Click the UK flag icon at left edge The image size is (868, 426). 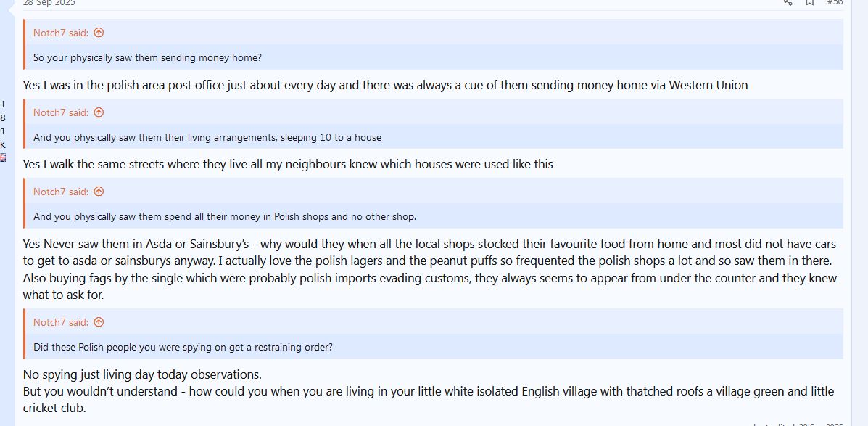[3, 157]
